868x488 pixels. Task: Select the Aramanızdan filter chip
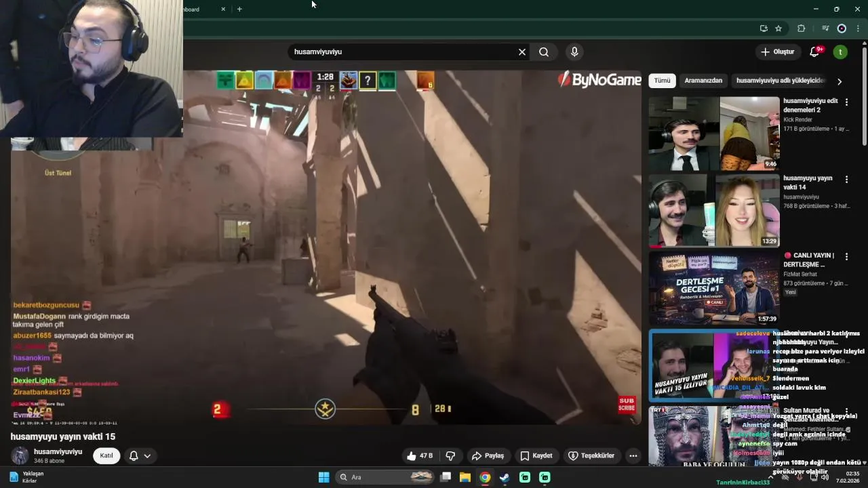703,81
